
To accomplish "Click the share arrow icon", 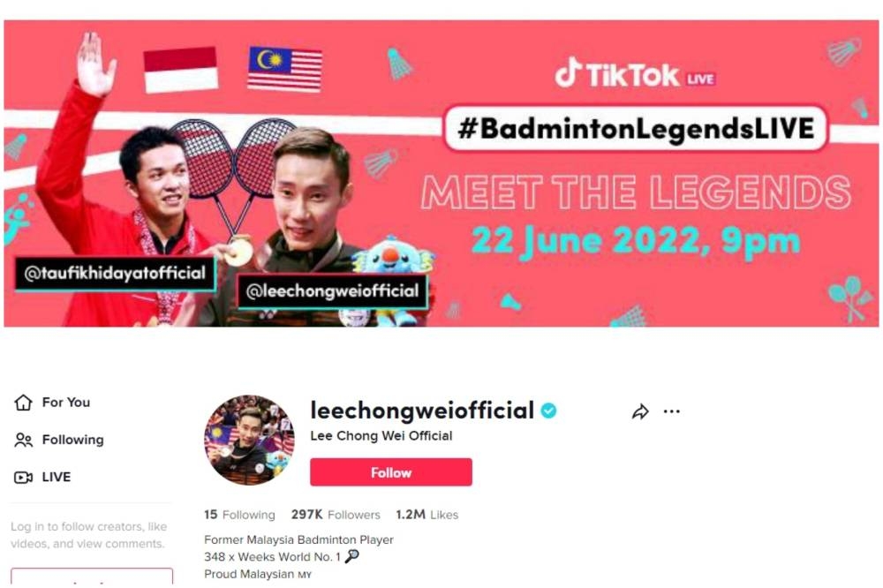I will point(640,411).
